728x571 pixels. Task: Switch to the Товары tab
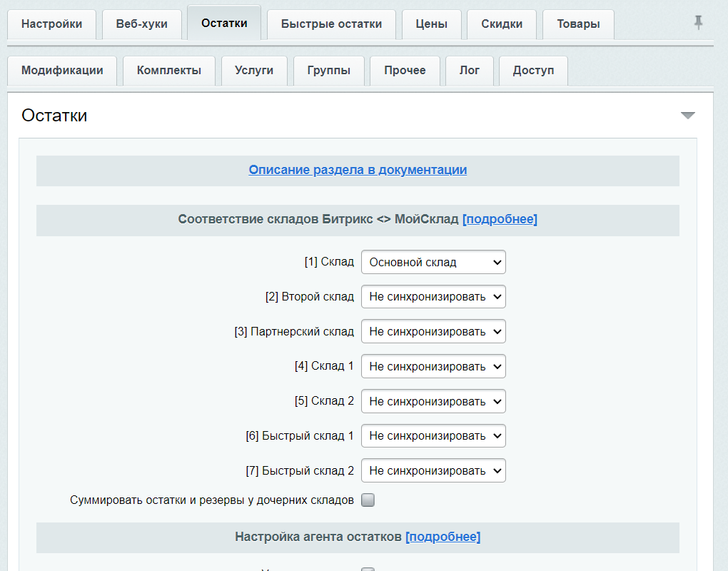click(x=578, y=24)
